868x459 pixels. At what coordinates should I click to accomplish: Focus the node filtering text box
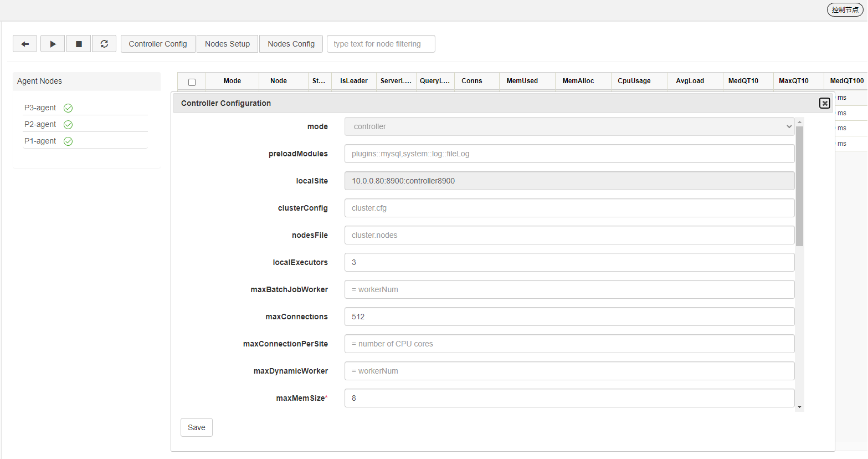pyautogui.click(x=381, y=44)
